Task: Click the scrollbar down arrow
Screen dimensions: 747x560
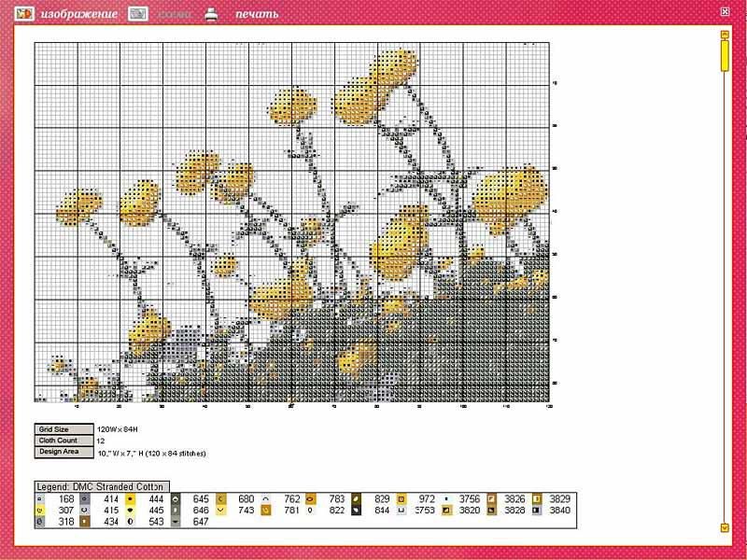Action: (x=724, y=528)
